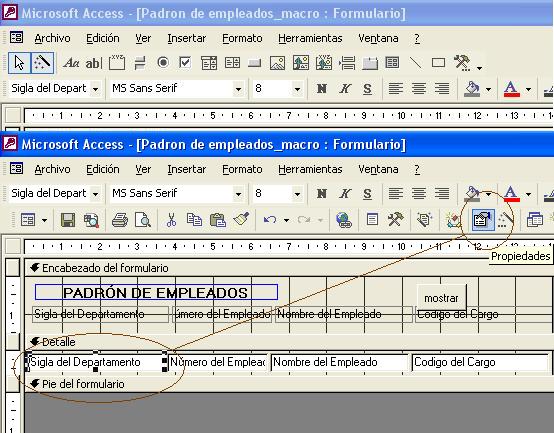
Task: Open the Properties button in lower toolbar
Action: (x=483, y=220)
